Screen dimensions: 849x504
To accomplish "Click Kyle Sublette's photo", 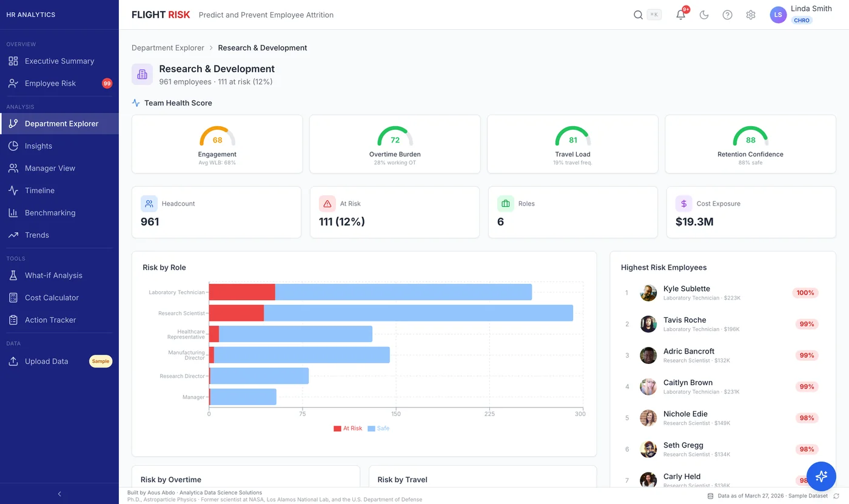I will pos(648,293).
